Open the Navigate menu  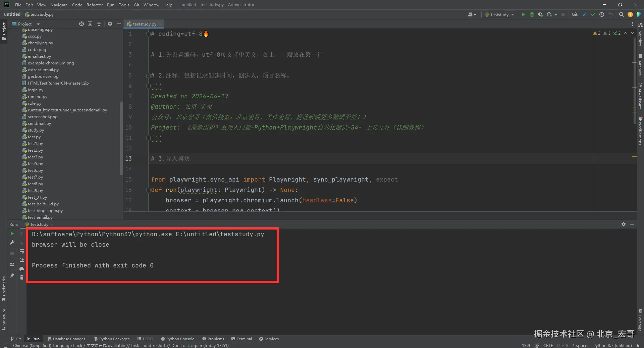(x=59, y=5)
